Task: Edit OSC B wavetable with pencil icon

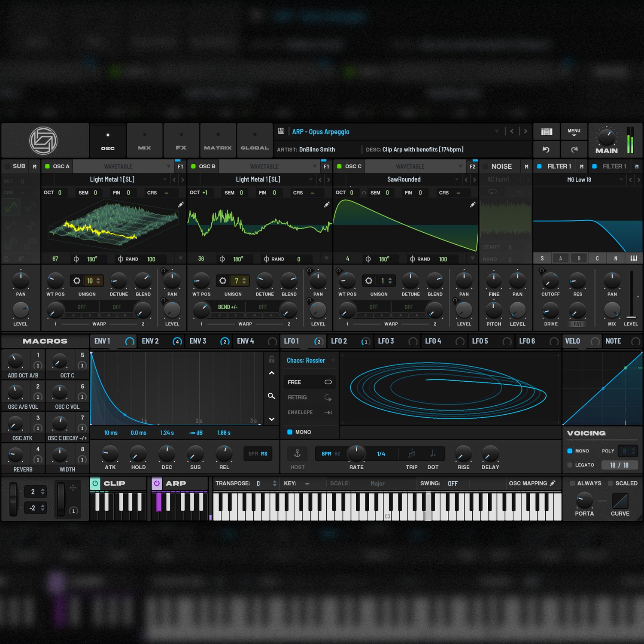Action: [x=327, y=205]
